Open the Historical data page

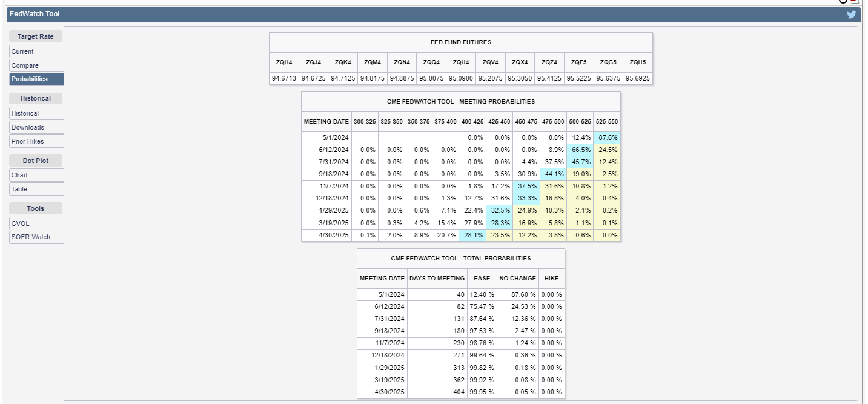tap(36, 113)
